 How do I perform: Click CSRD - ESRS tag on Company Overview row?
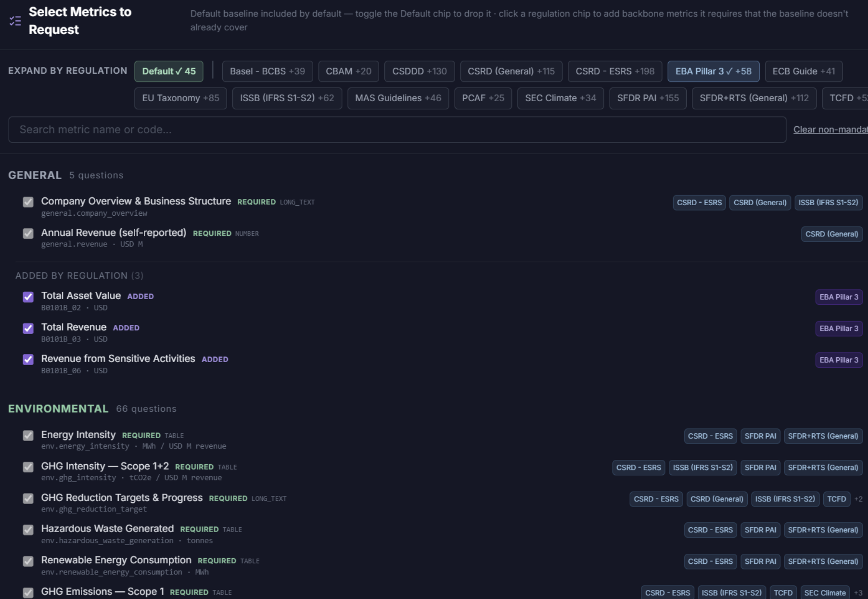[699, 203]
